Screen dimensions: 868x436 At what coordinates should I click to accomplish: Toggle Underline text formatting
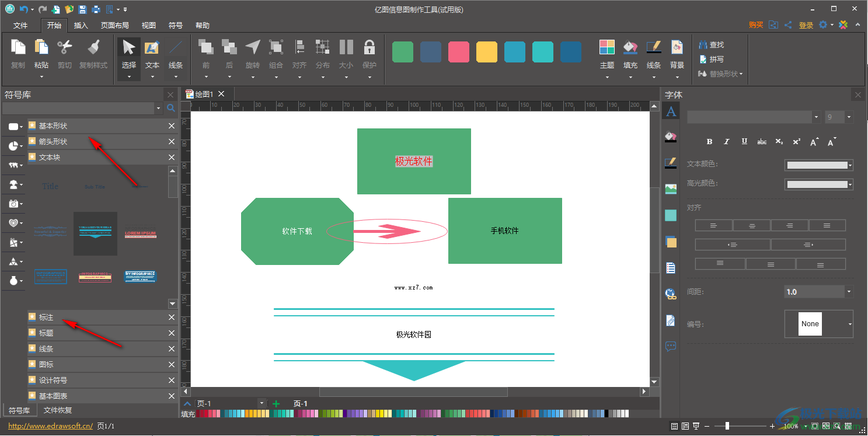(x=744, y=142)
